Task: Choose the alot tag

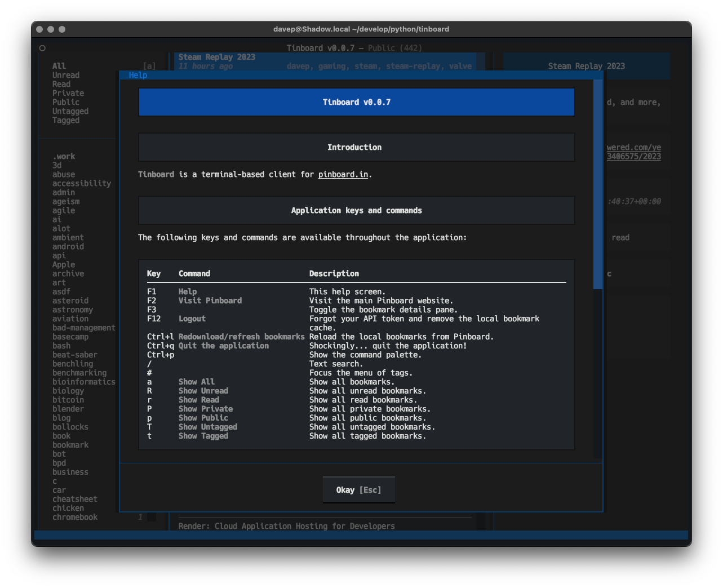Action: click(61, 228)
